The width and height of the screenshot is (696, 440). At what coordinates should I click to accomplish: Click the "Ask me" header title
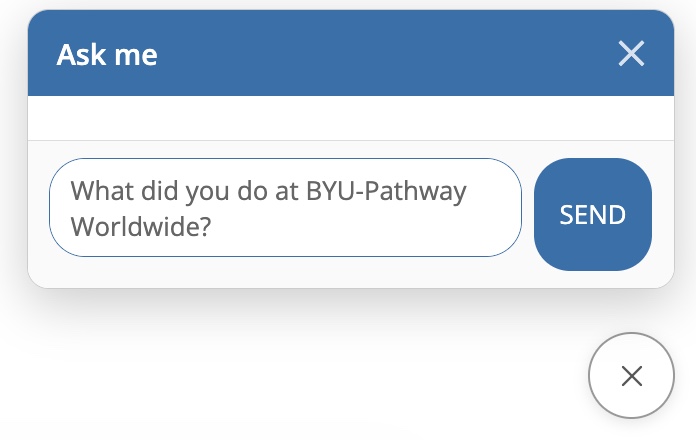[107, 54]
